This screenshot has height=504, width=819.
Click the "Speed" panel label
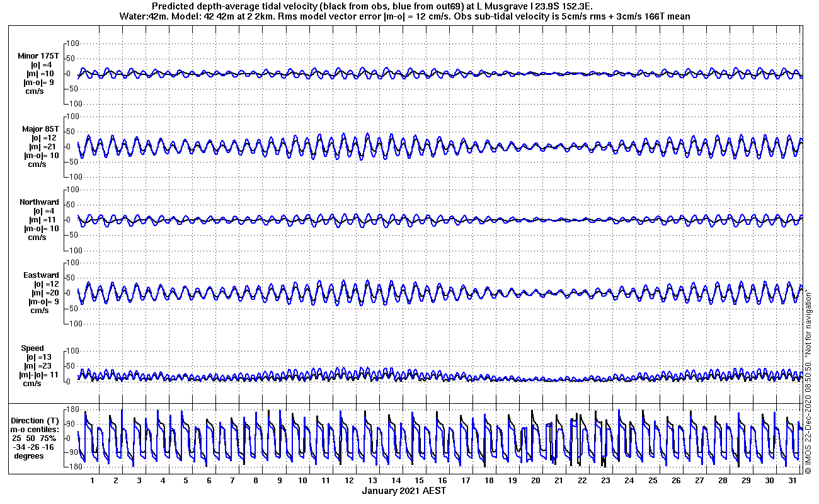click(x=33, y=348)
